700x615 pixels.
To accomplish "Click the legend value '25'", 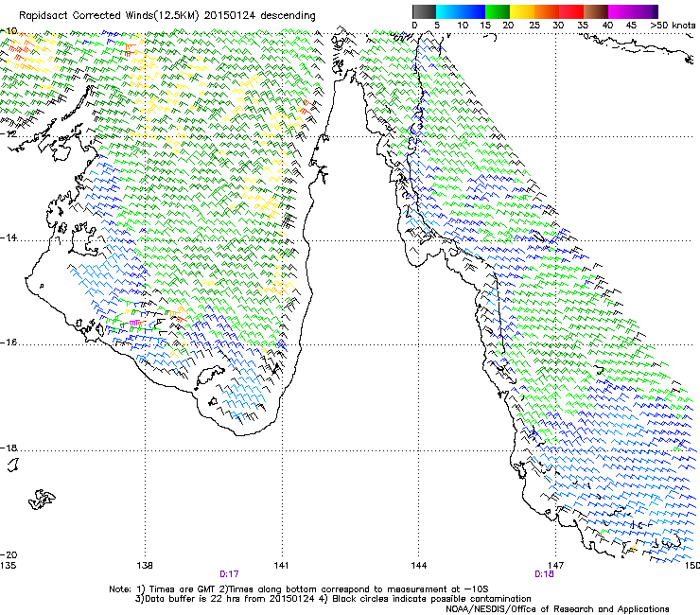I will tap(534, 25).
